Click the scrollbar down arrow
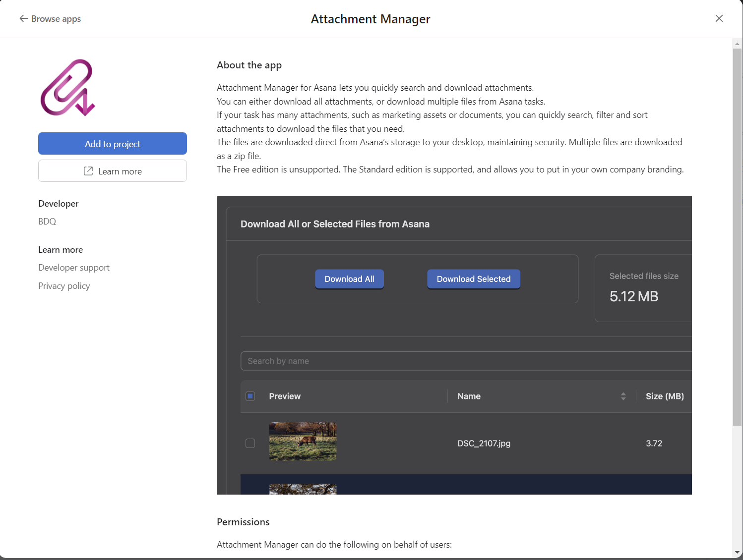The image size is (743, 560). click(737, 552)
